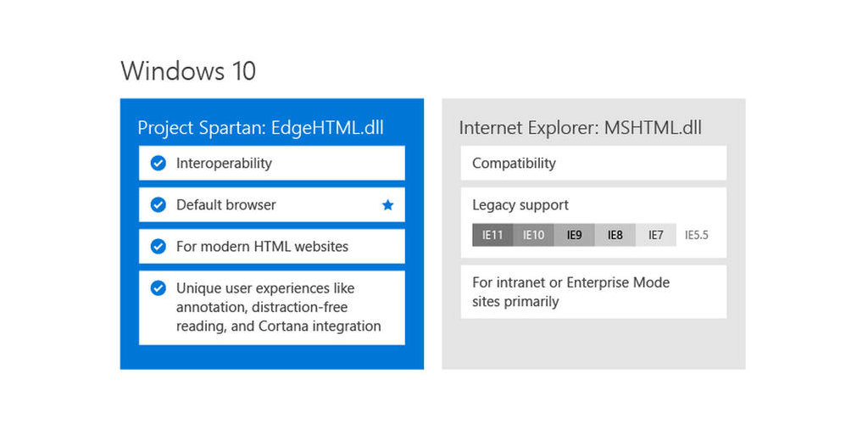Select the Default browser text

pos(225,205)
